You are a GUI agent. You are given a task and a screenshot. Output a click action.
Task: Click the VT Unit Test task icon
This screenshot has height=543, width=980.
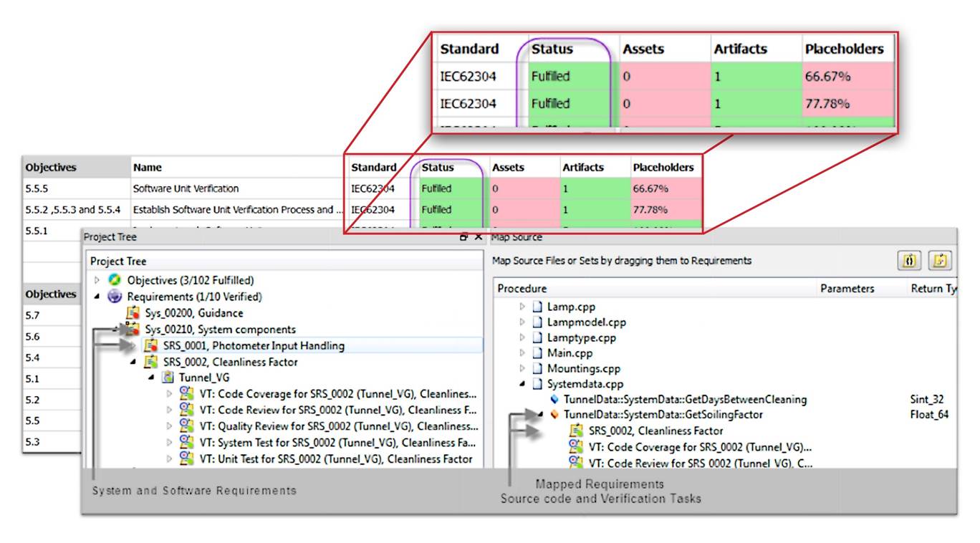coord(186,458)
